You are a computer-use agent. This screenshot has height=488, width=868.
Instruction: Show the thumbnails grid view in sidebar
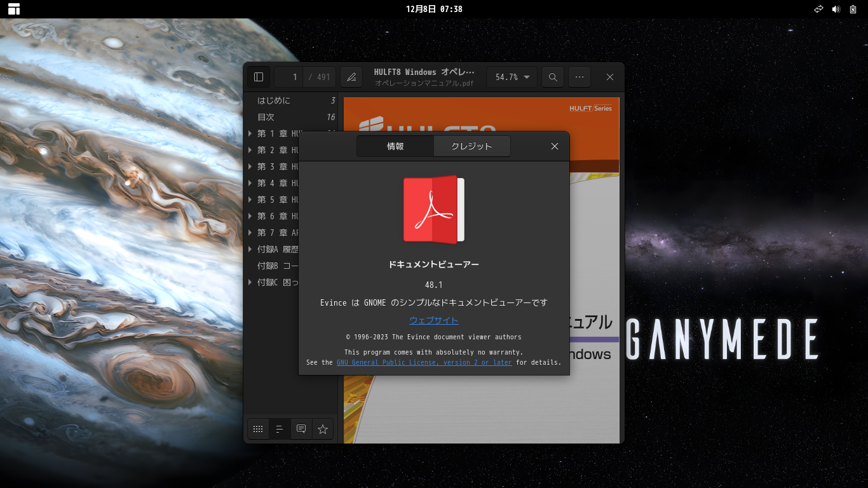[258, 429]
